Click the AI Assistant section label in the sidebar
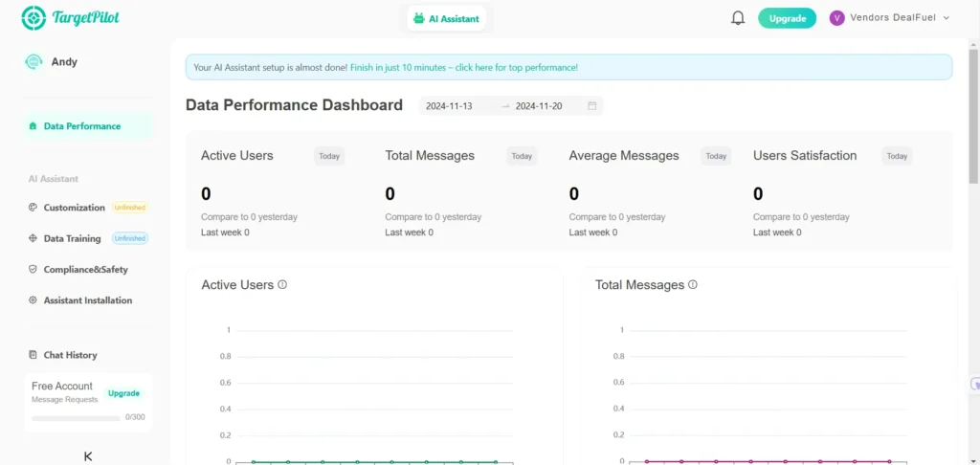This screenshot has width=980, height=465. pos(54,179)
